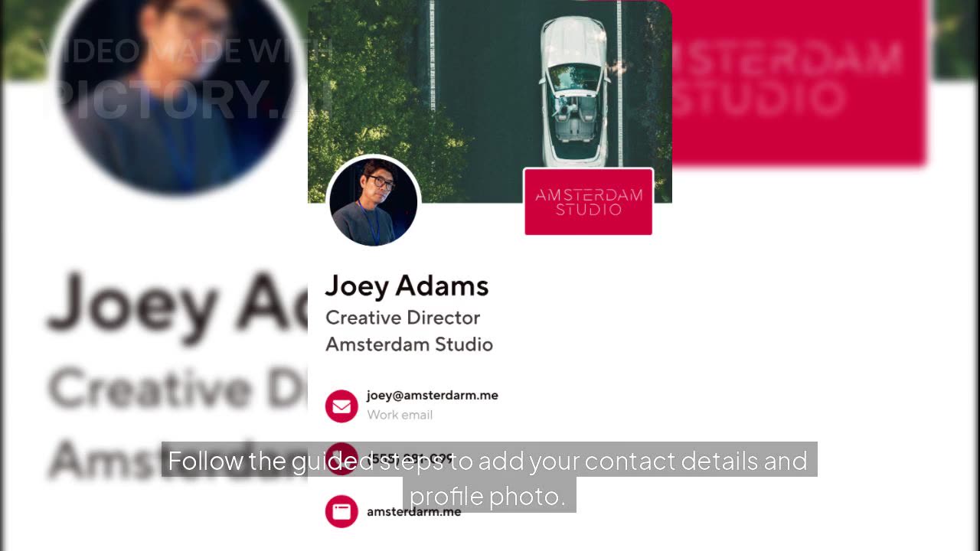Image resolution: width=980 pixels, height=551 pixels.
Task: Select the sharp Joey Adams name heading
Action: pos(407,286)
